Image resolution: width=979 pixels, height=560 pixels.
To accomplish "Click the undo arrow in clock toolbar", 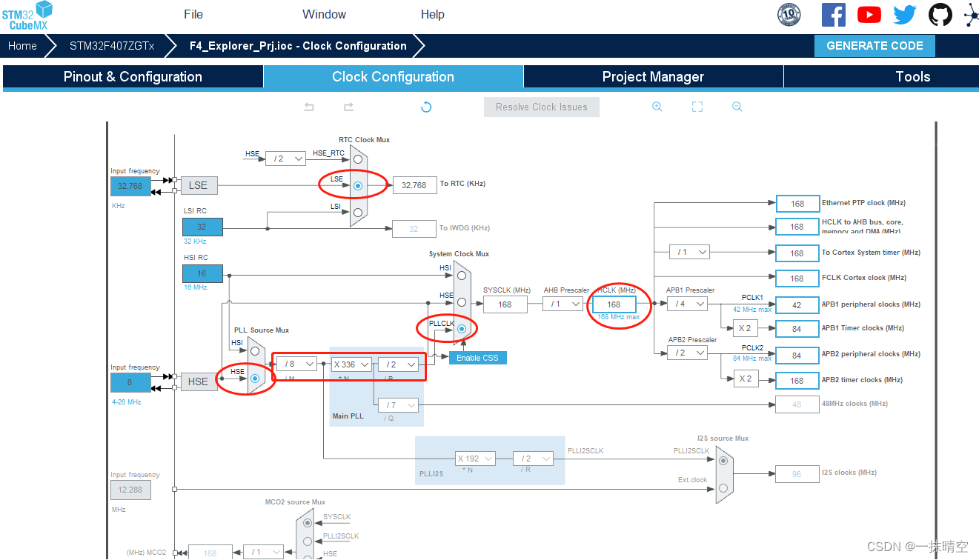I will (309, 107).
